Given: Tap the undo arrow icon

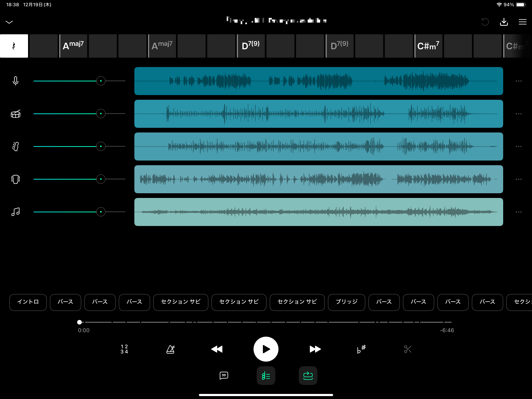Looking at the screenshot, I should click(x=485, y=22).
